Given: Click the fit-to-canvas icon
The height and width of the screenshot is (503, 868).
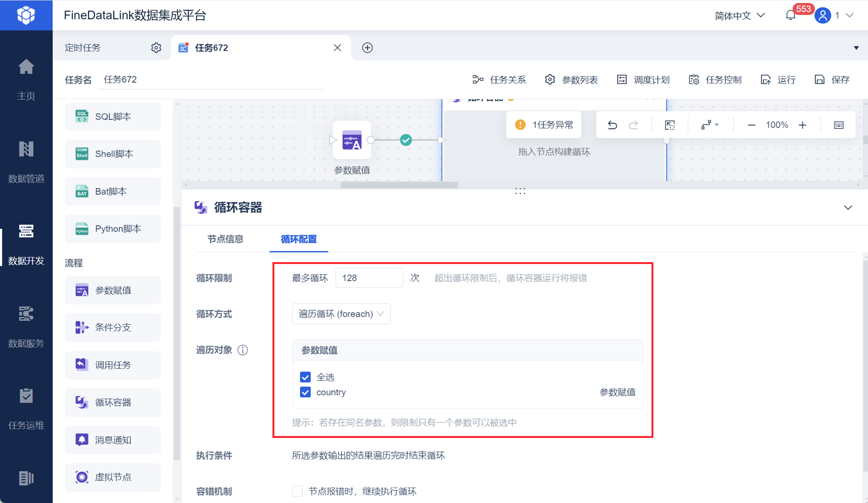Looking at the screenshot, I should click(x=670, y=125).
